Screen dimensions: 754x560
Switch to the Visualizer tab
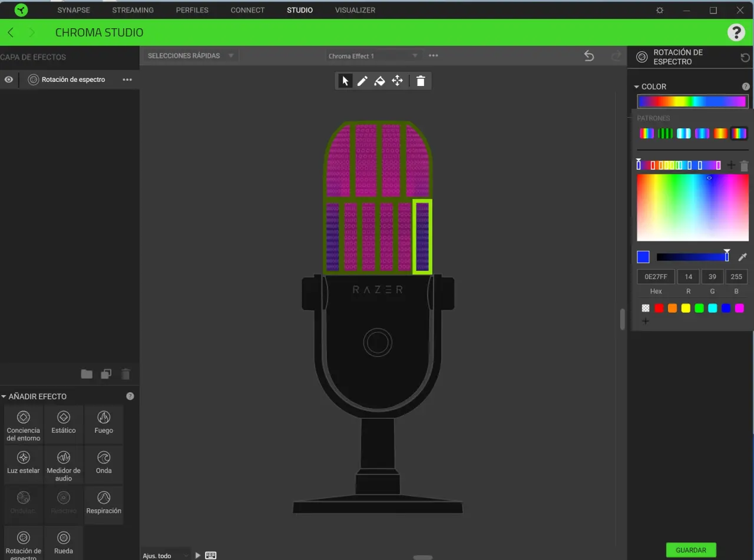tap(355, 10)
